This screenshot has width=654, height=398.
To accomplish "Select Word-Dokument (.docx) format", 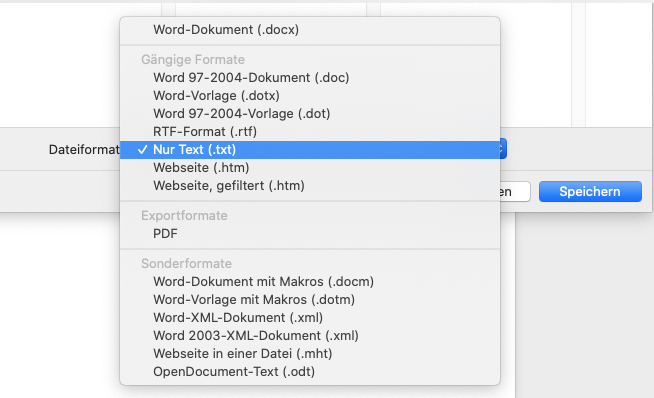I will pyautogui.click(x=310, y=30).
